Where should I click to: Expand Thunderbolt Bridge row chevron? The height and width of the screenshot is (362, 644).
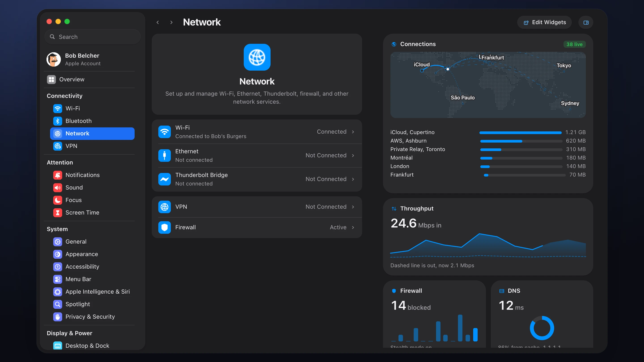[x=353, y=179]
